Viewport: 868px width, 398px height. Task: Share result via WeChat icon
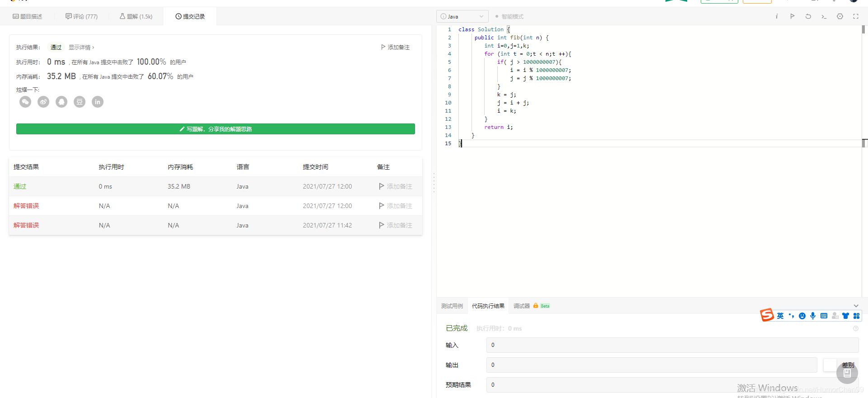coord(25,102)
